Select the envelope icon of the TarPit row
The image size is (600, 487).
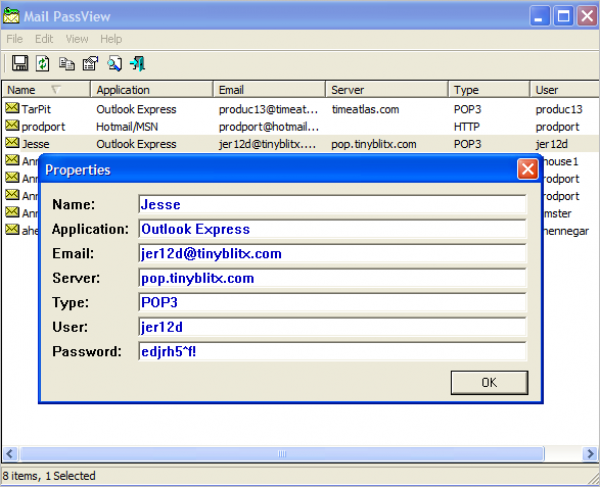[x=12, y=108]
